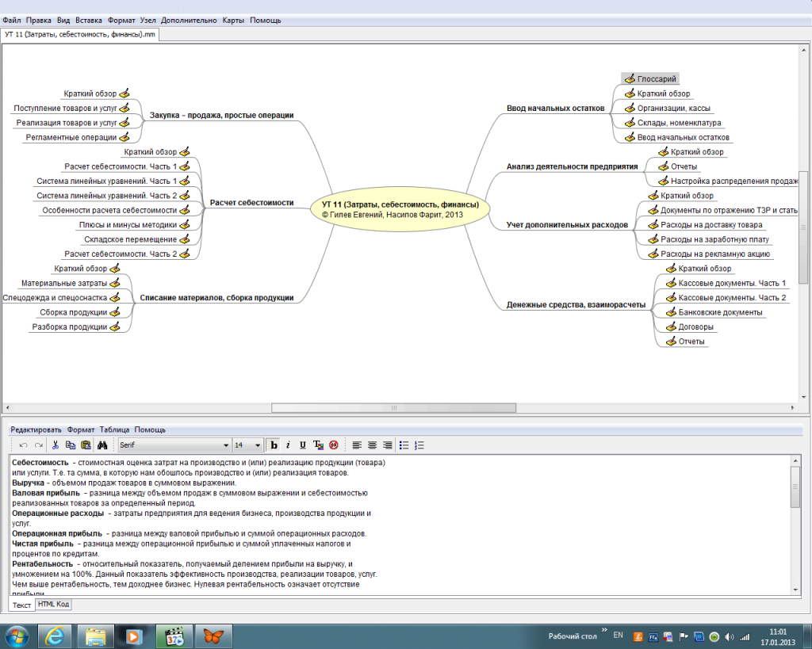
Task: Toggle underline formatting button
Action: point(302,445)
